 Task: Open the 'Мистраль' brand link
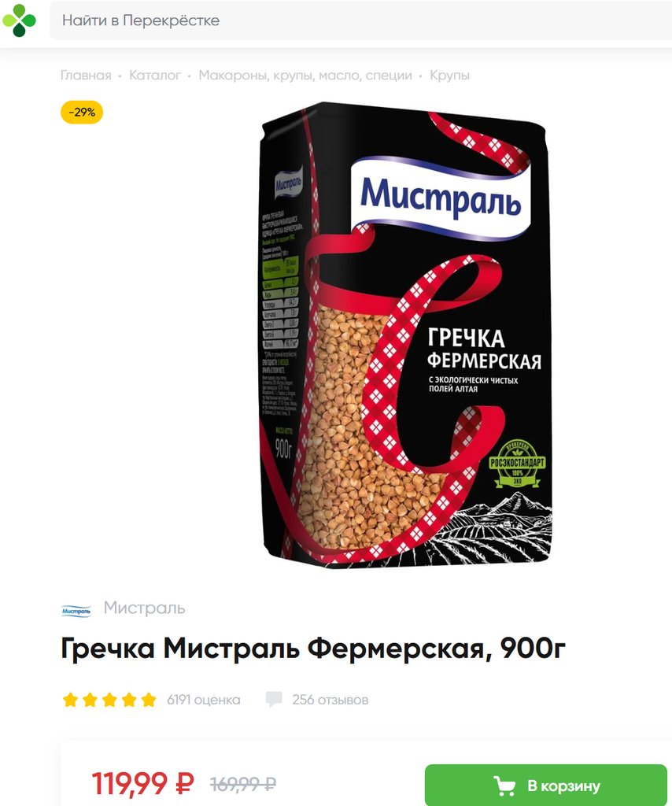[x=144, y=608]
